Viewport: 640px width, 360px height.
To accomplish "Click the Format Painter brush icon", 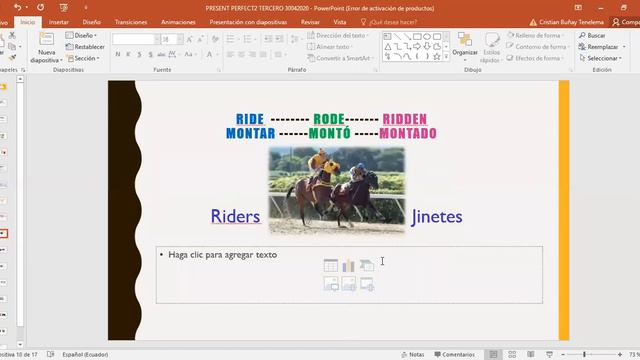I will coord(12,58).
